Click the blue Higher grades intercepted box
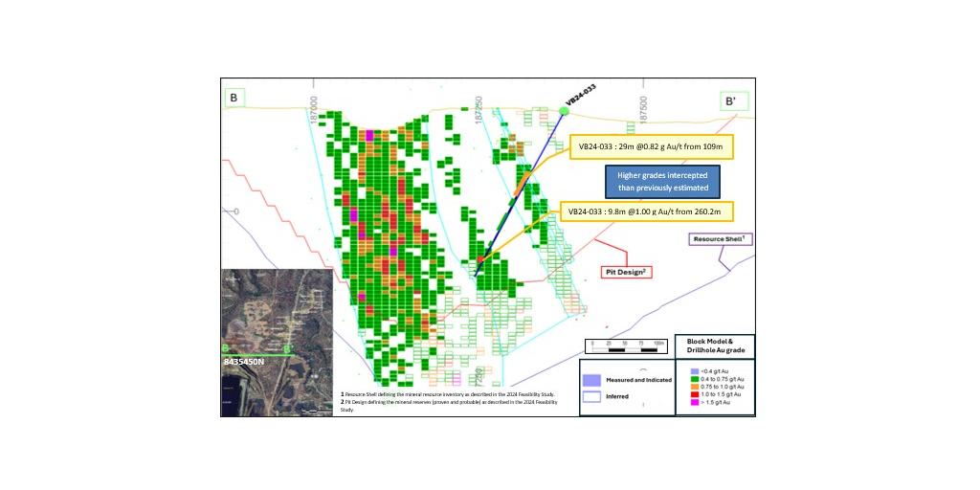Image resolution: width=980 pixels, height=490 pixels. point(661,180)
